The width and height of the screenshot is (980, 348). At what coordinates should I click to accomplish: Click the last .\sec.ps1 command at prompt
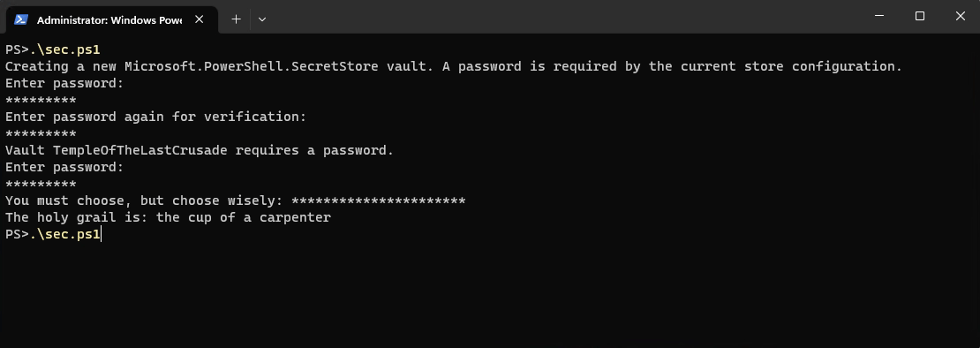65,235
